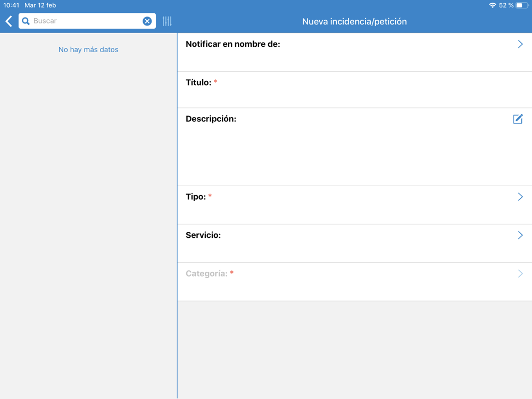Tap the back arrow icon
Image resolution: width=532 pixels, height=399 pixels.
9,21
